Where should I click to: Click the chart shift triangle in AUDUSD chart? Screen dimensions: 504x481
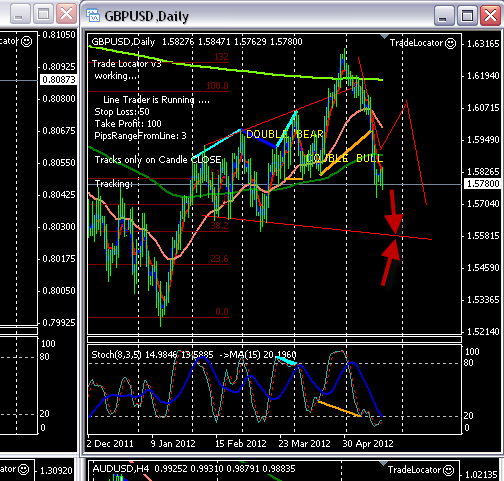tap(383, 464)
